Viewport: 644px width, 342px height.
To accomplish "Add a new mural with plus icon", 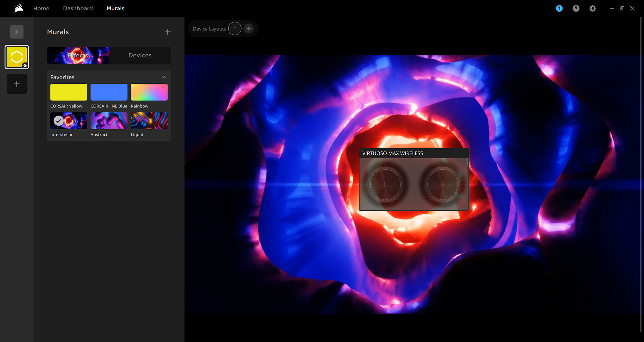I will 167,32.
